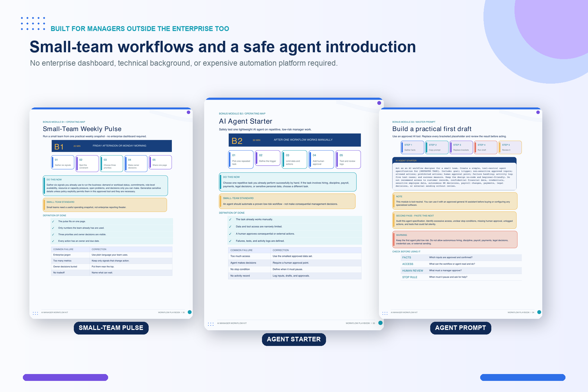Image resolution: width=588 pixels, height=392 pixels.
Task: Click the SMALL-TEAM STANDARD box on Weekly Pulse page
Action: (x=105, y=205)
